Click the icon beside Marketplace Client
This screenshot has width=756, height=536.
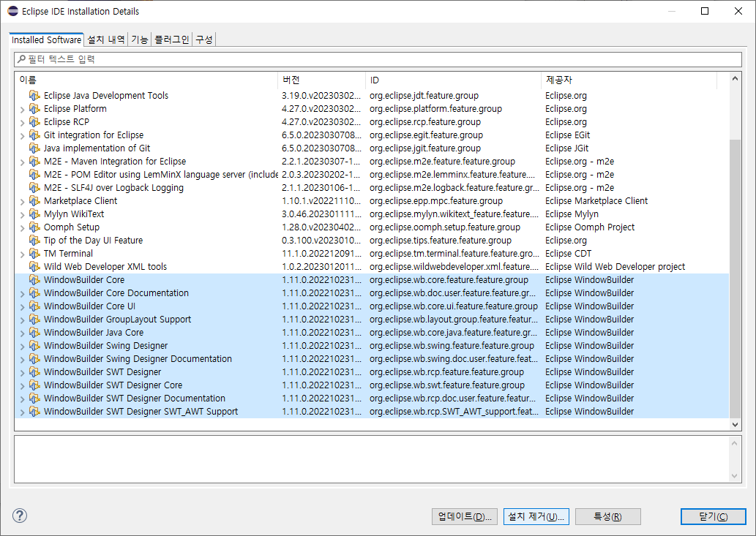(x=34, y=201)
